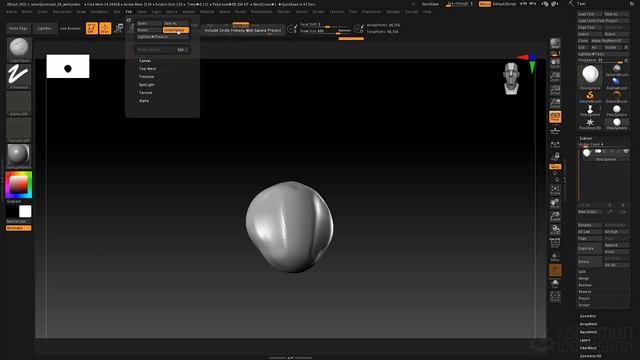Select Tool Mesh in File menu
This screenshot has height=360, width=640.
point(148,69)
